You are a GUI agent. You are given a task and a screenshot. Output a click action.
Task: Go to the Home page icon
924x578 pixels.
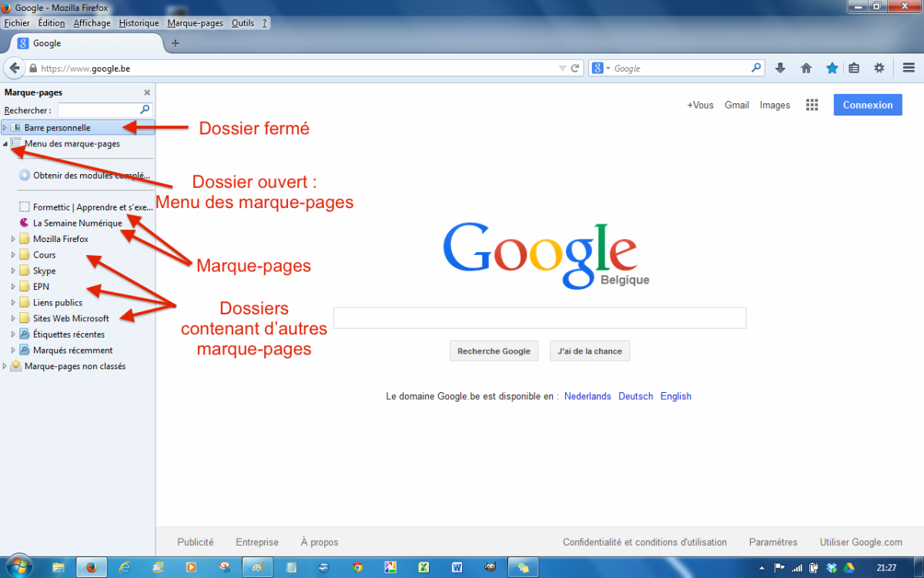click(806, 68)
